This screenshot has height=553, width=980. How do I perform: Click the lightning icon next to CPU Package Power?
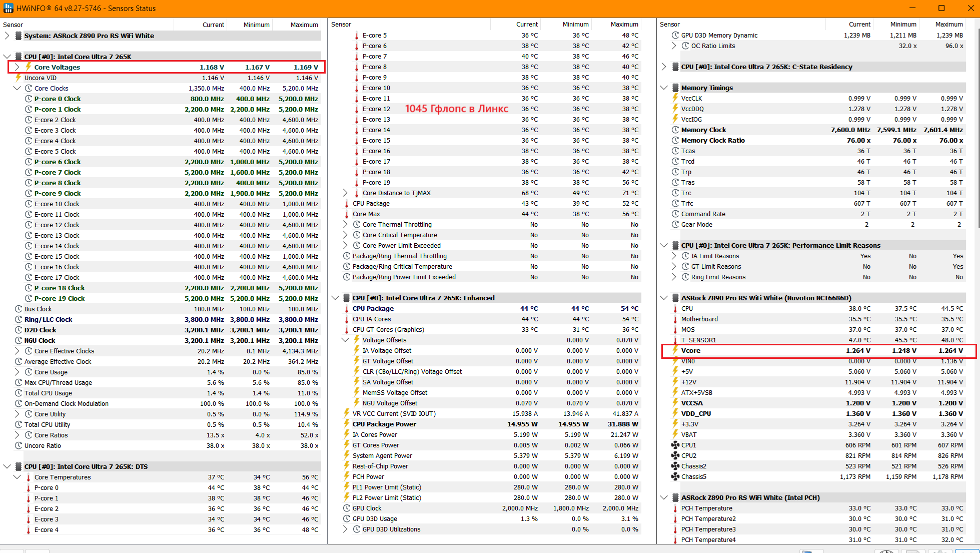[x=346, y=424]
